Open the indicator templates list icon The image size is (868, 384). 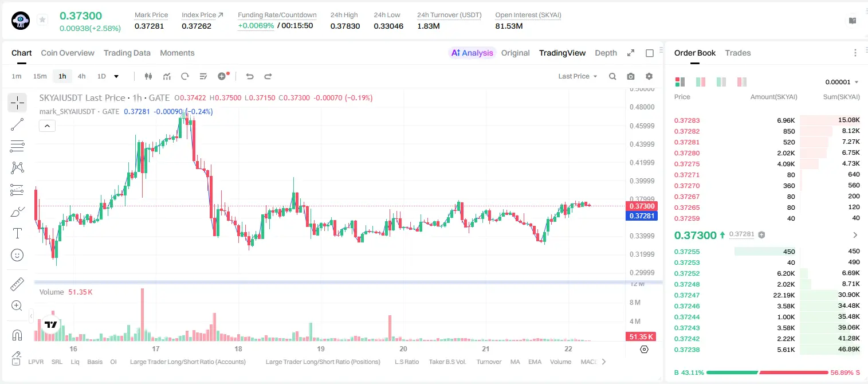pyautogui.click(x=203, y=76)
